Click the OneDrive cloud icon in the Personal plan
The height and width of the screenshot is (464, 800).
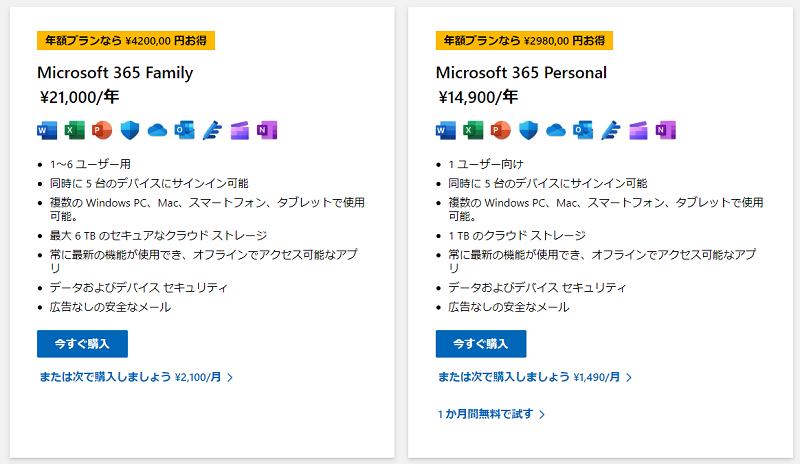pos(556,130)
